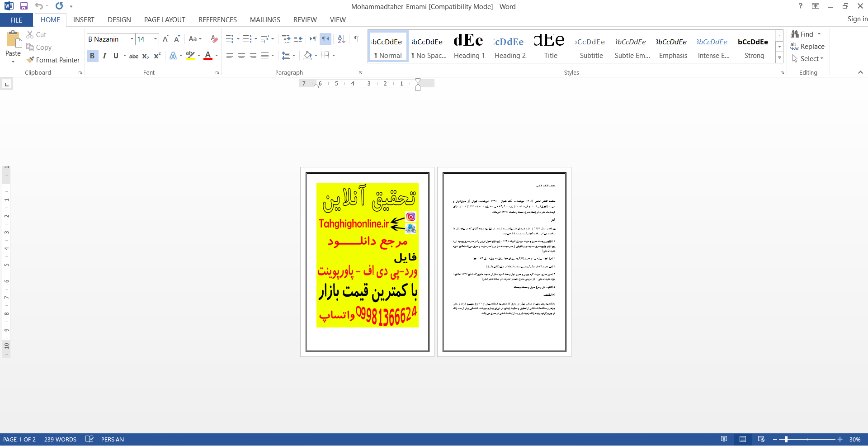Open multilevel list options
This screenshot has height=446, width=868.
(x=267, y=39)
